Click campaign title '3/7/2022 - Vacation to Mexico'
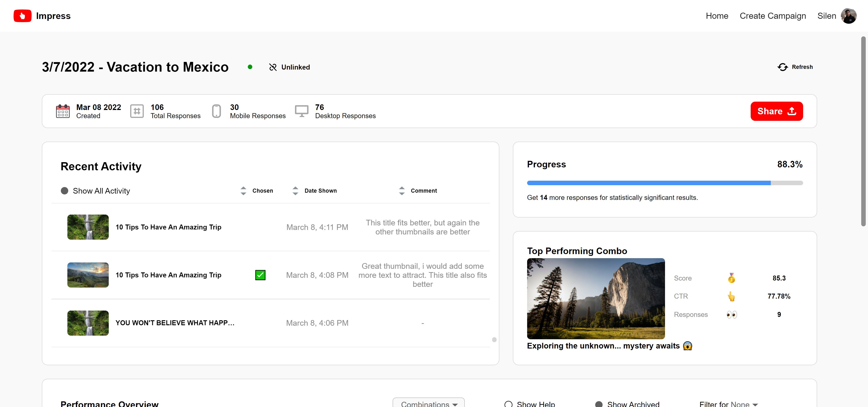 tap(135, 67)
